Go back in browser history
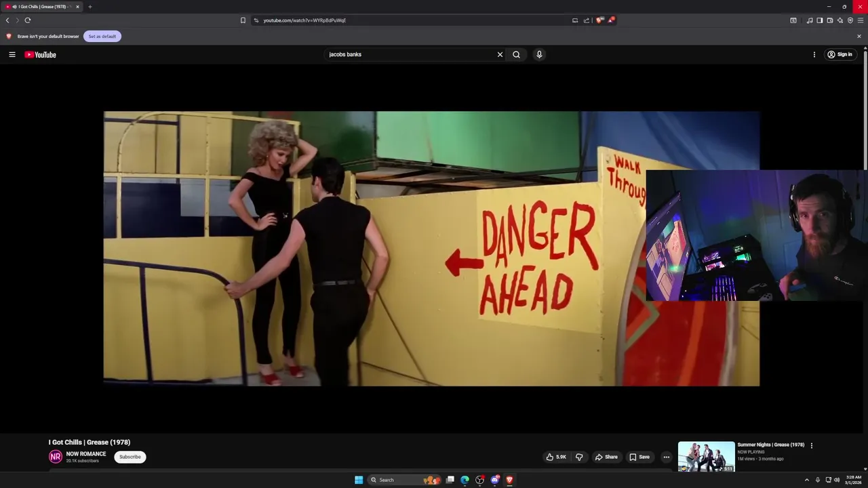Image resolution: width=868 pixels, height=488 pixels. point(7,20)
